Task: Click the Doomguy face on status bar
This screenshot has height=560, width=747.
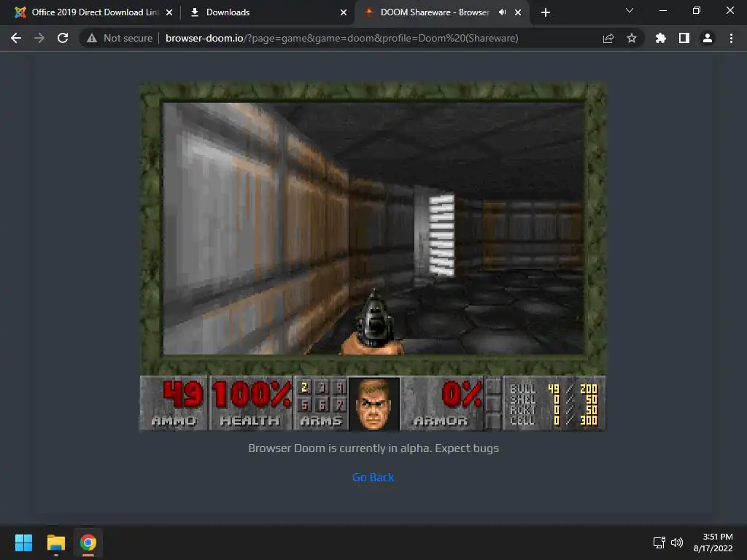Action: point(374,404)
